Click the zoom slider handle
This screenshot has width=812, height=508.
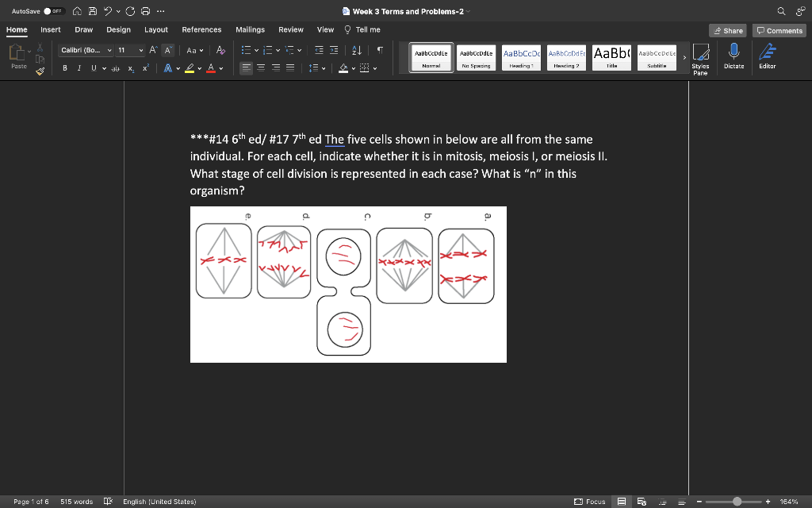point(737,502)
